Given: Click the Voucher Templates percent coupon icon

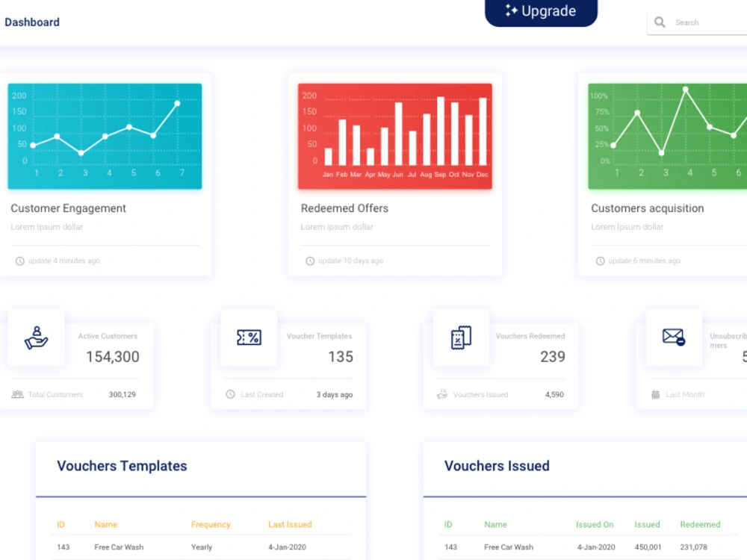Looking at the screenshot, I should tap(249, 337).
